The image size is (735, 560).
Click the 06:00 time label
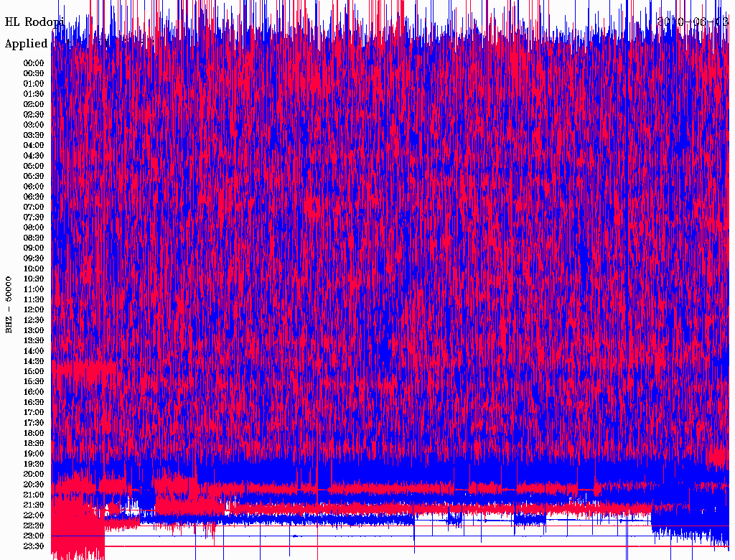(x=34, y=187)
